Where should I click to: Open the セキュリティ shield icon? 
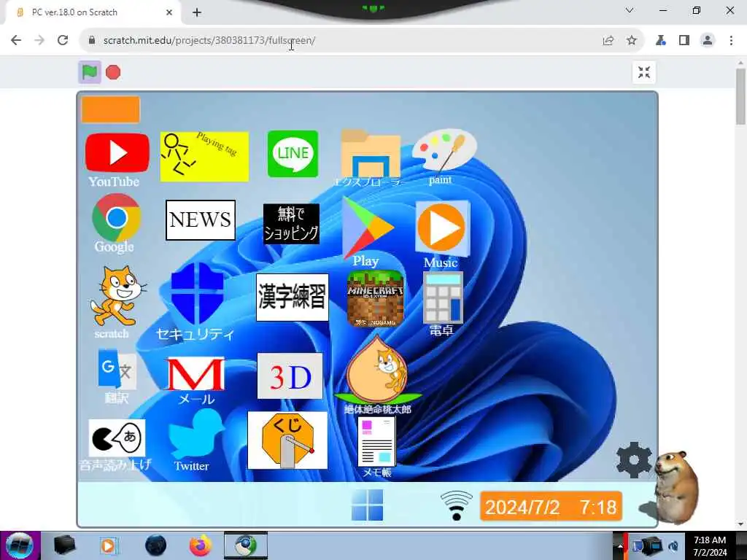197,293
